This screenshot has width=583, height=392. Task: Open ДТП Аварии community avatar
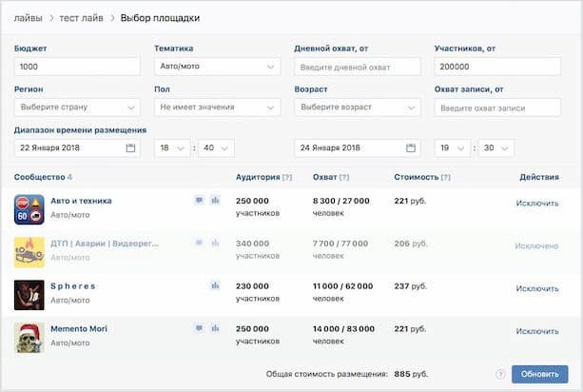click(x=29, y=252)
